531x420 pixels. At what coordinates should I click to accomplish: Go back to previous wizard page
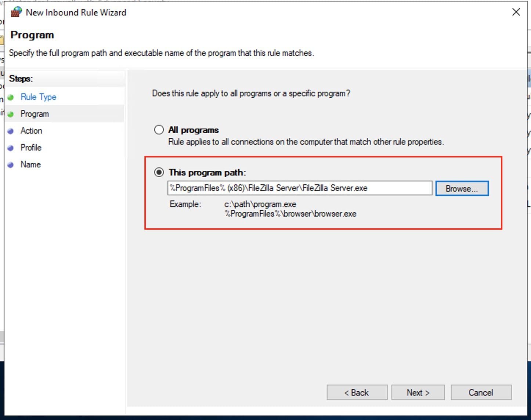point(357,392)
